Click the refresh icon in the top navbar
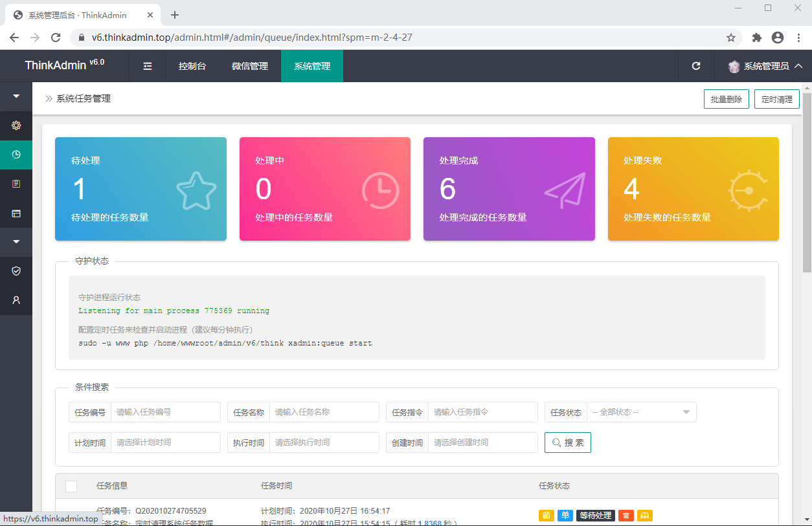This screenshot has height=526, width=812. click(x=696, y=66)
